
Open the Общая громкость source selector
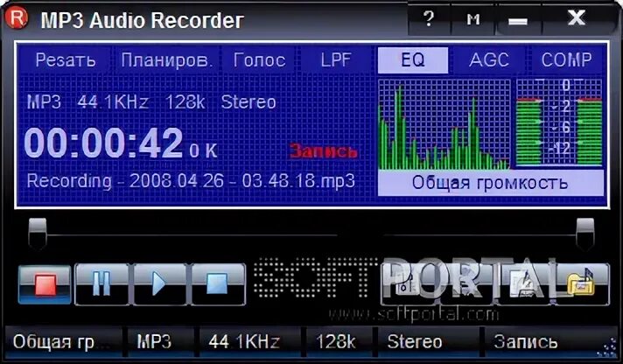pos(490,183)
